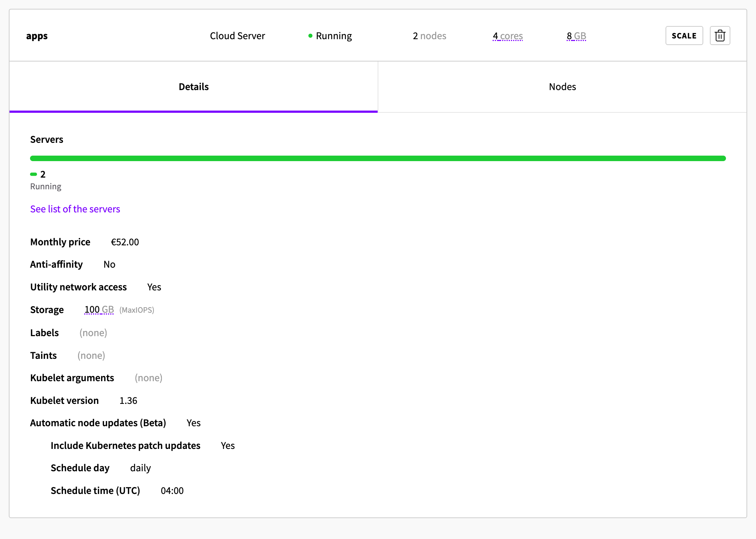Select the Details tab

point(193,87)
